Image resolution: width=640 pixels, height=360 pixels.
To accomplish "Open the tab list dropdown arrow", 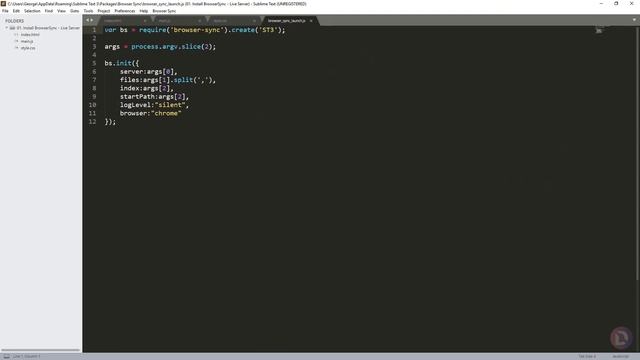I will pyautogui.click(x=634, y=20).
